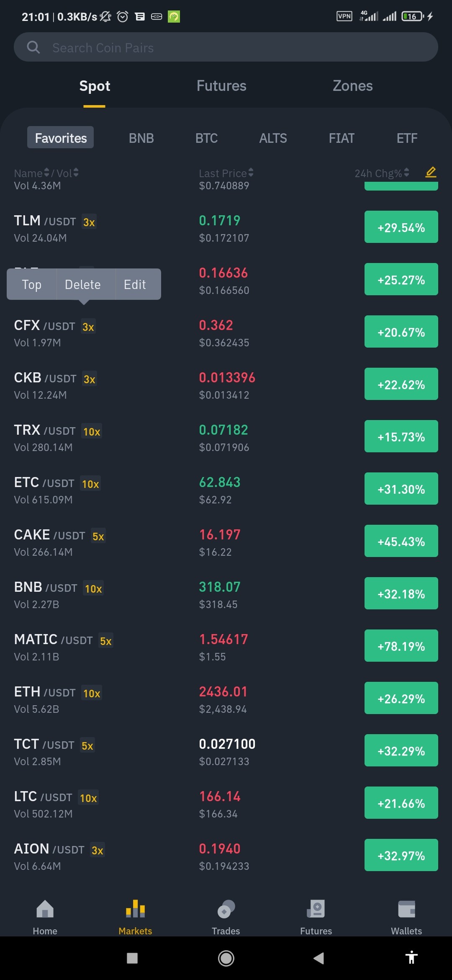Screen dimensions: 452x980
Task: Switch to the Zones tab
Action: coord(352,86)
